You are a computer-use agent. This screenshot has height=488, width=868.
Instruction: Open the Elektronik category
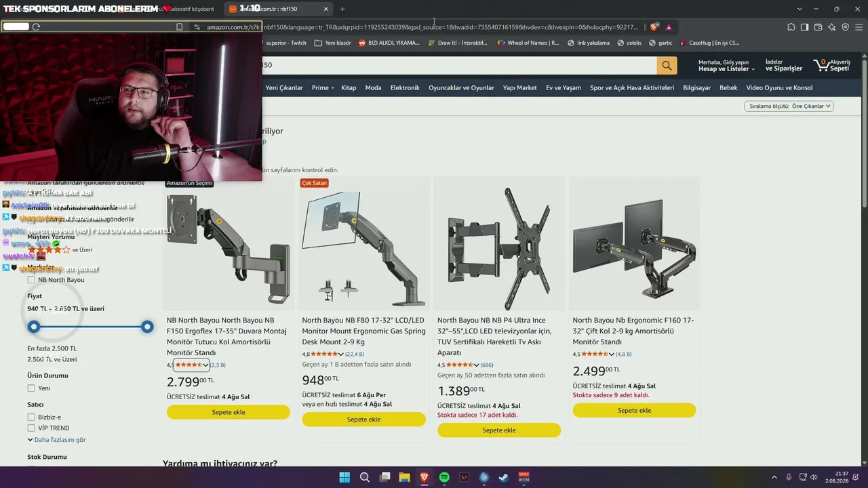click(405, 88)
